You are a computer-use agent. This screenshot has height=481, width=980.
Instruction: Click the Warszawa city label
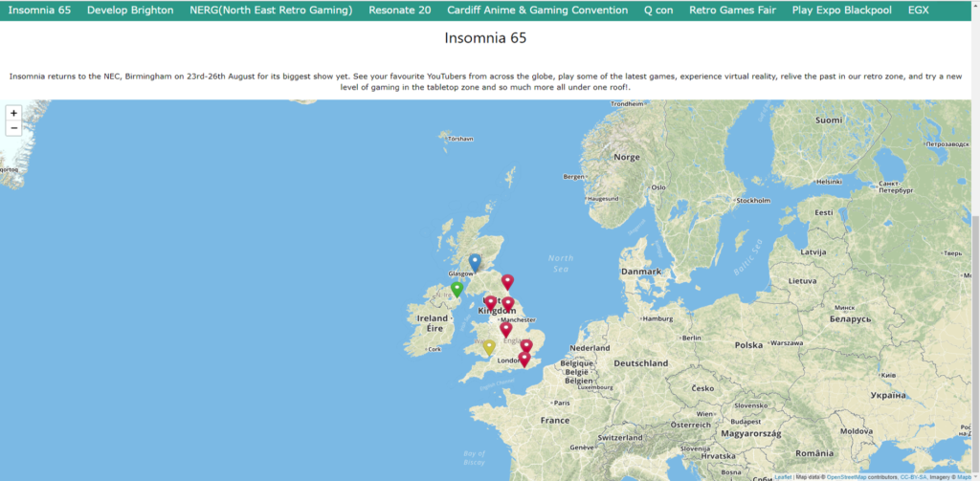(x=787, y=343)
